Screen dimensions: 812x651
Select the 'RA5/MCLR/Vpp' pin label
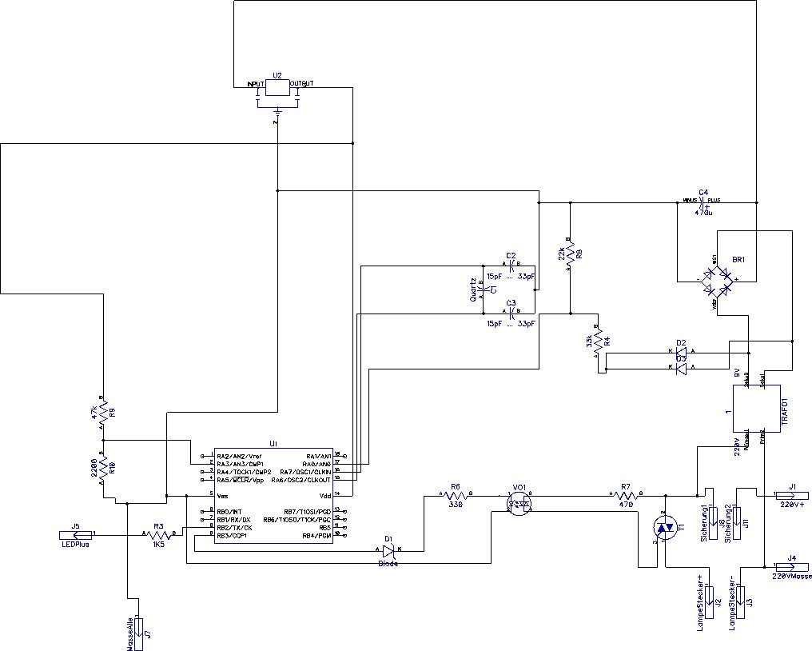click(241, 480)
